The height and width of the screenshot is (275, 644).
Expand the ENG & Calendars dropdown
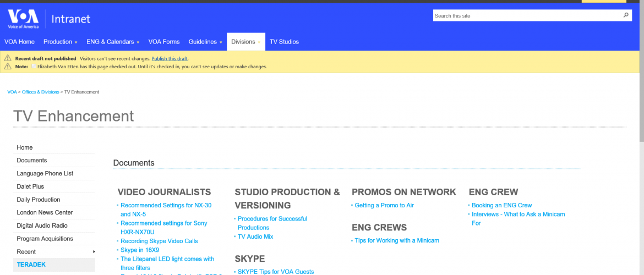coord(138,42)
